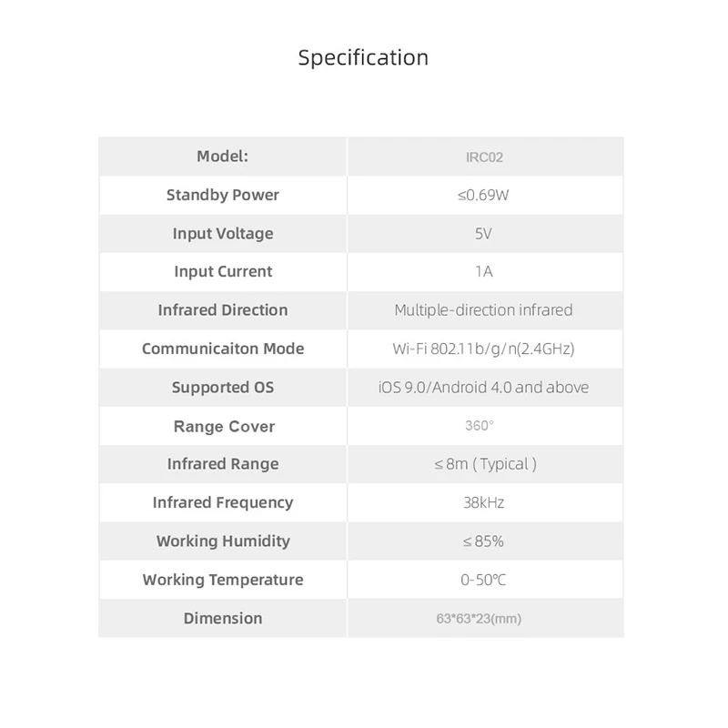Select the Model label cell
Screen dimensions: 728x728
[222, 157]
